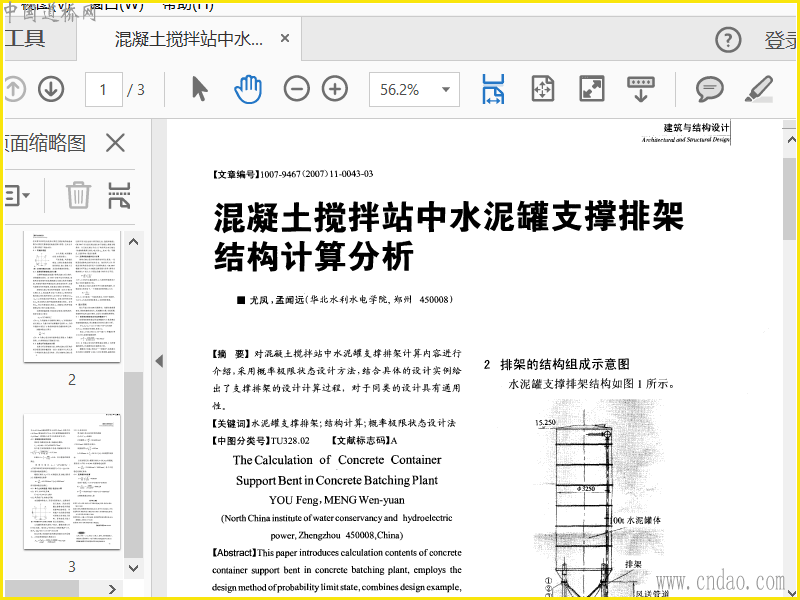The height and width of the screenshot is (600, 800).
Task: Click the 登录 login button
Action: point(781,40)
